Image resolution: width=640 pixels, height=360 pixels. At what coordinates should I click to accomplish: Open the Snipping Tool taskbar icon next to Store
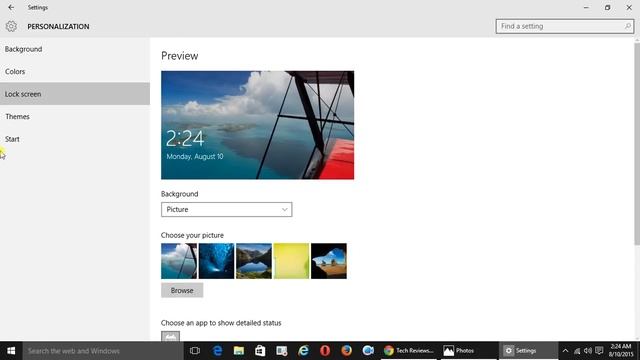coord(282,351)
